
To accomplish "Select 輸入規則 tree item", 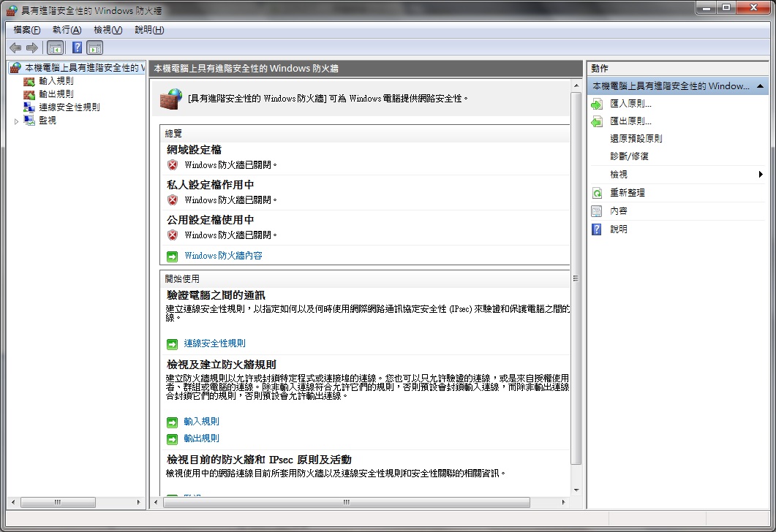I will pyautogui.click(x=56, y=80).
